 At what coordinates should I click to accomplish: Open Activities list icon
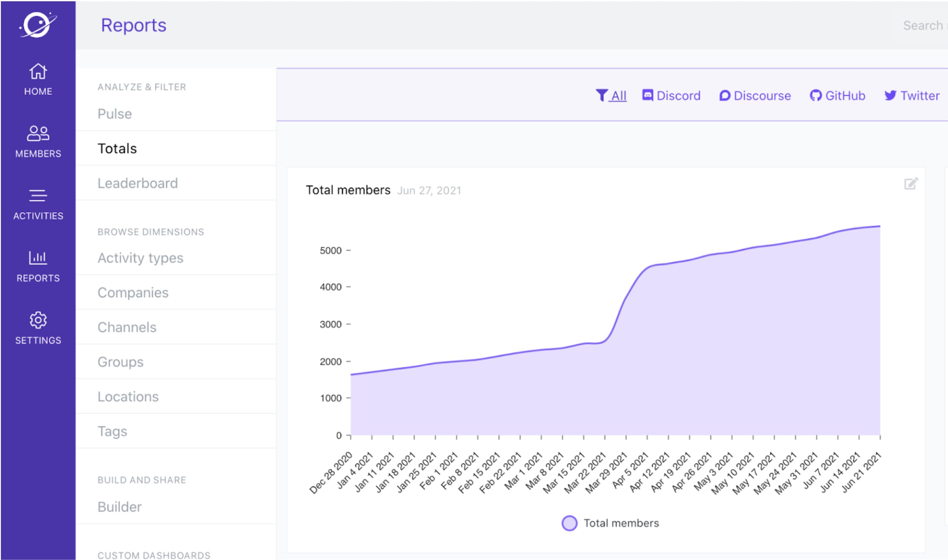point(38,196)
